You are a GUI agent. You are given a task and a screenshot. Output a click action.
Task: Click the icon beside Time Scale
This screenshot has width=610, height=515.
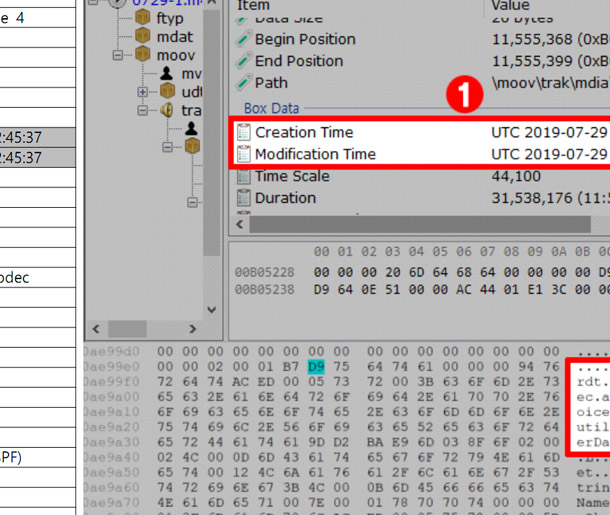(x=243, y=176)
